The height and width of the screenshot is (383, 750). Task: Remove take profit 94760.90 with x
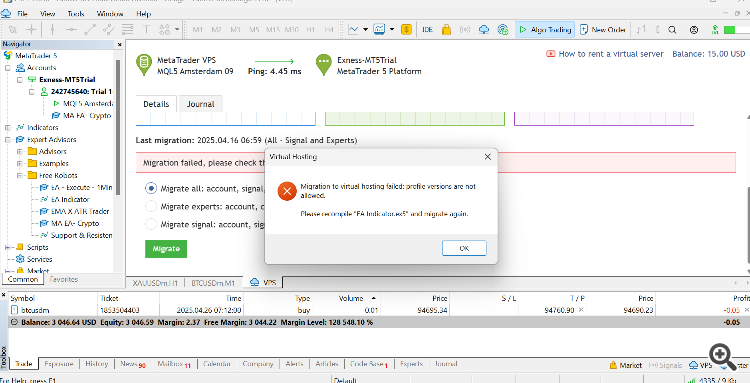(581, 310)
